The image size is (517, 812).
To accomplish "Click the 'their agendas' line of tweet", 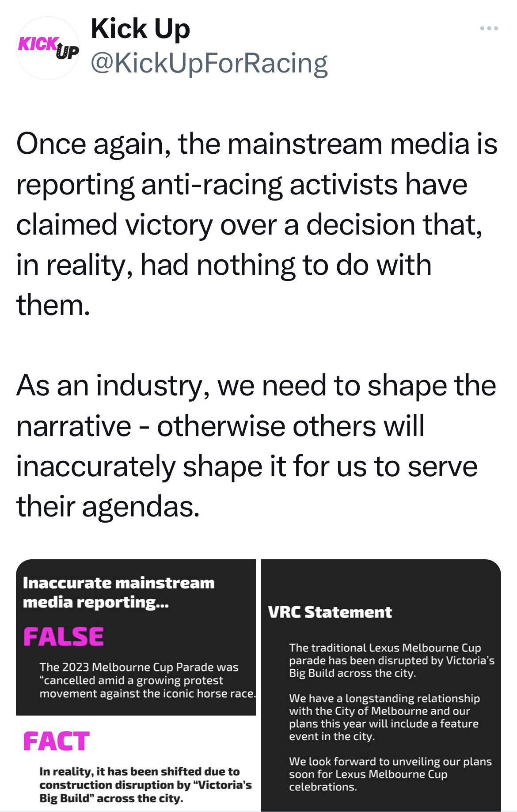I will click(x=108, y=506).
